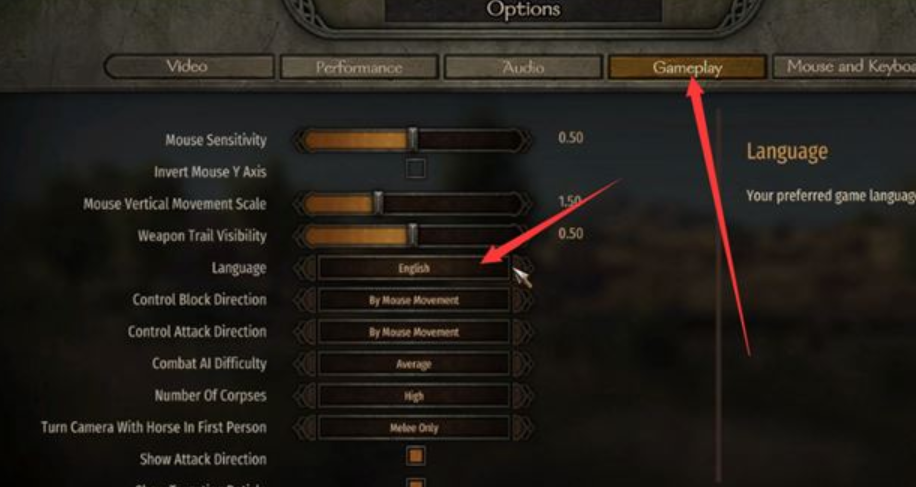
Task: Click left arrow for Turn Camera With Horse
Action: (x=305, y=427)
